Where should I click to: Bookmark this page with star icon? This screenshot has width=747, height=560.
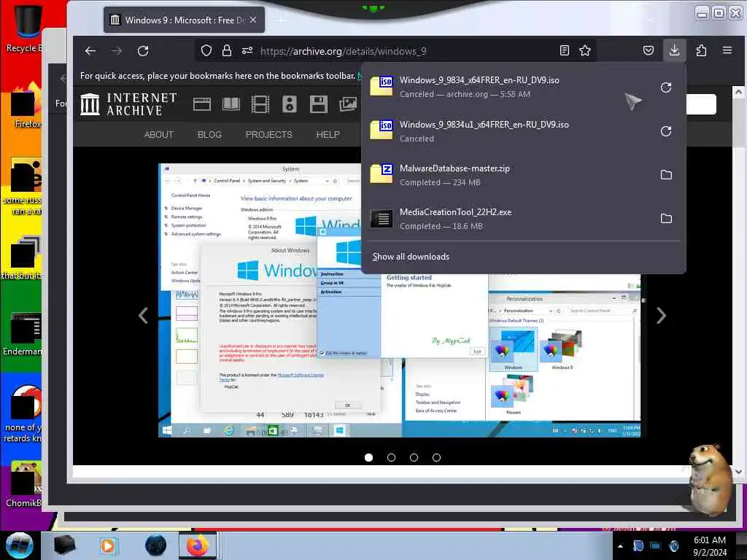[x=585, y=51]
